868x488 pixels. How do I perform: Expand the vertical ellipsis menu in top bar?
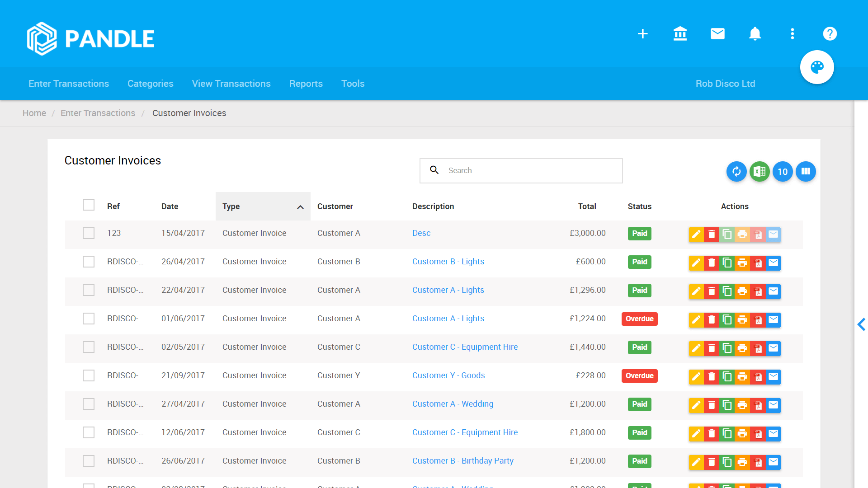[793, 34]
